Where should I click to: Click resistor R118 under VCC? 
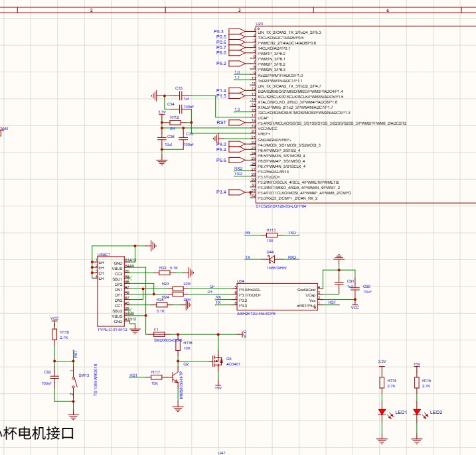point(54,334)
